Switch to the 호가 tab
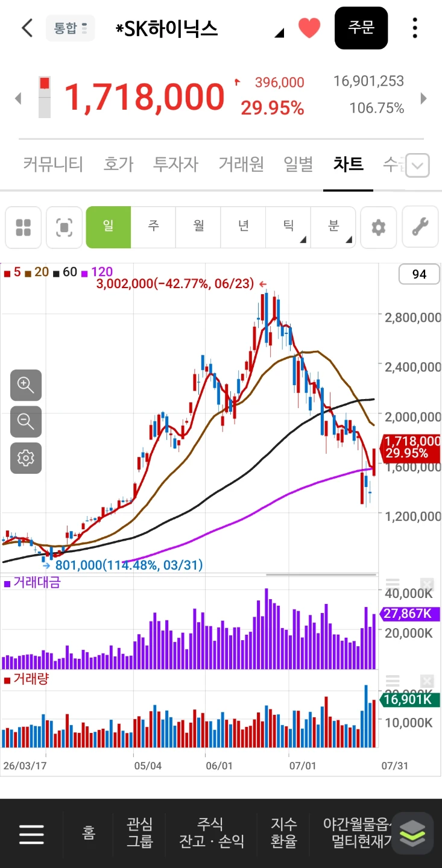Image resolution: width=442 pixels, height=868 pixels. tap(118, 164)
